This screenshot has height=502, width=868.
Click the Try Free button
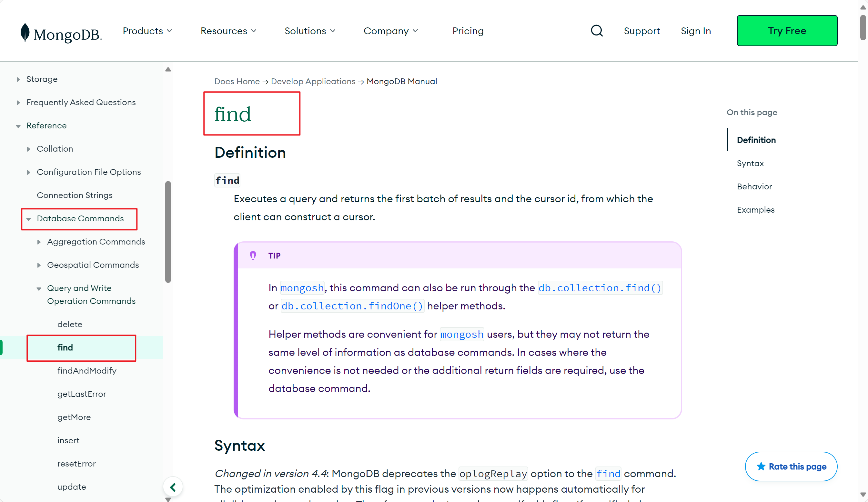[787, 30]
